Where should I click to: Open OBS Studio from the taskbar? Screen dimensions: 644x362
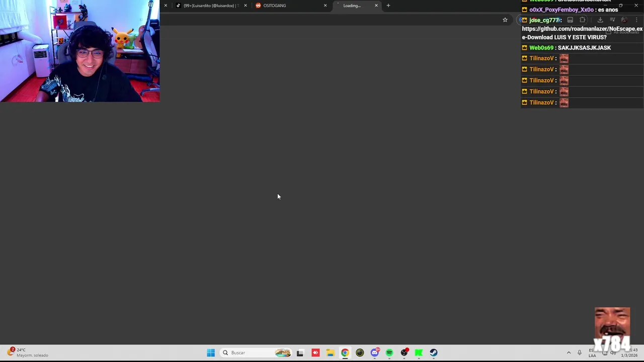tap(404, 352)
